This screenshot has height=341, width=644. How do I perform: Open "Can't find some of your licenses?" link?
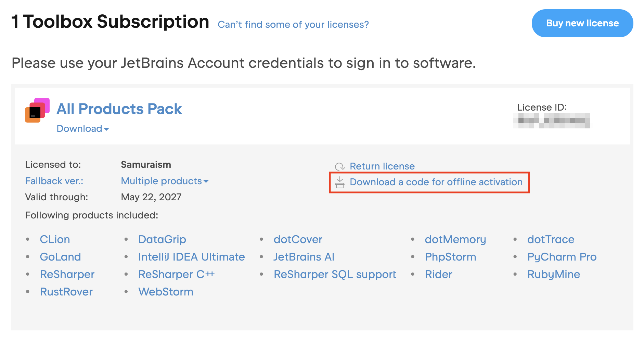tap(293, 25)
